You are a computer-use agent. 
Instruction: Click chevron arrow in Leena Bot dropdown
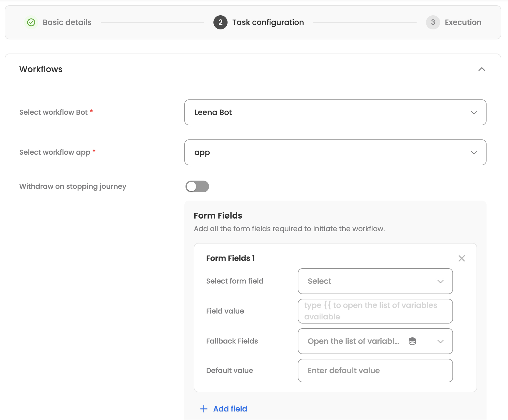(474, 113)
